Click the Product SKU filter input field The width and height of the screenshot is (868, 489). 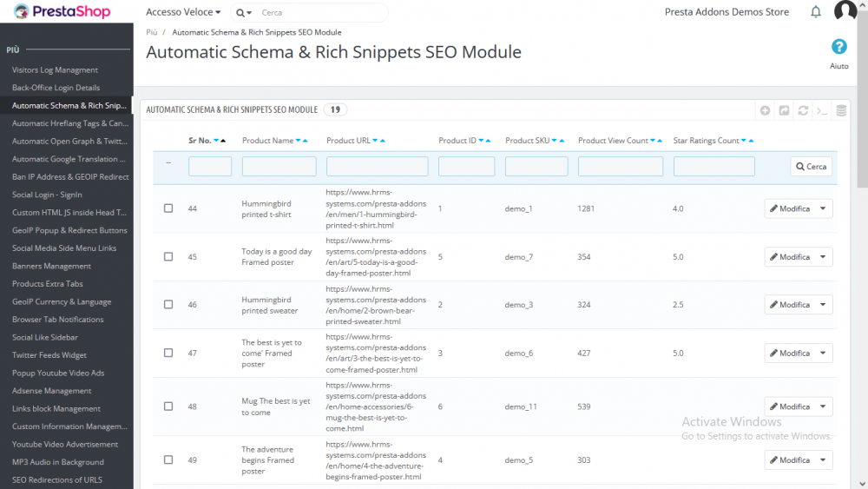(536, 166)
